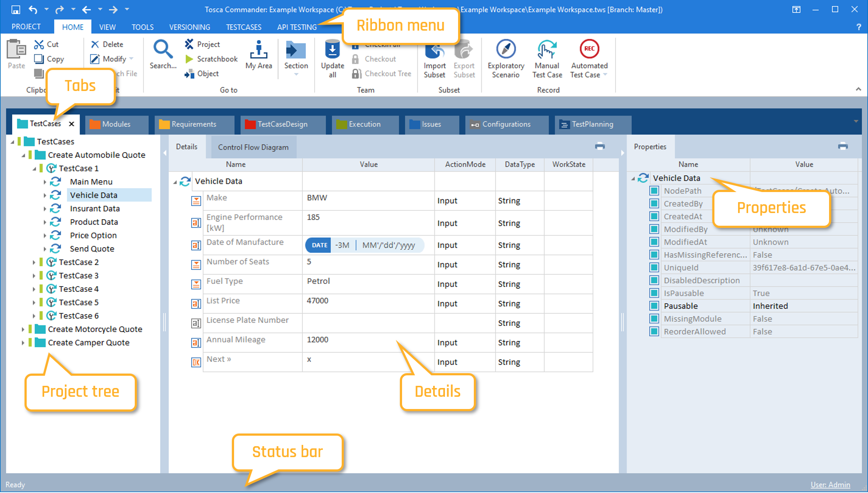Click the User: Admin link

click(x=830, y=485)
